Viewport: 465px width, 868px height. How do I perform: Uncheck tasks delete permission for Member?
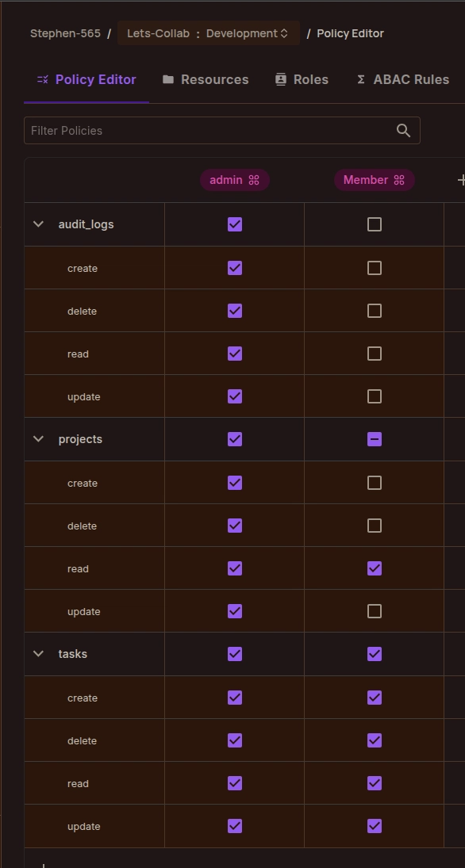pos(375,740)
